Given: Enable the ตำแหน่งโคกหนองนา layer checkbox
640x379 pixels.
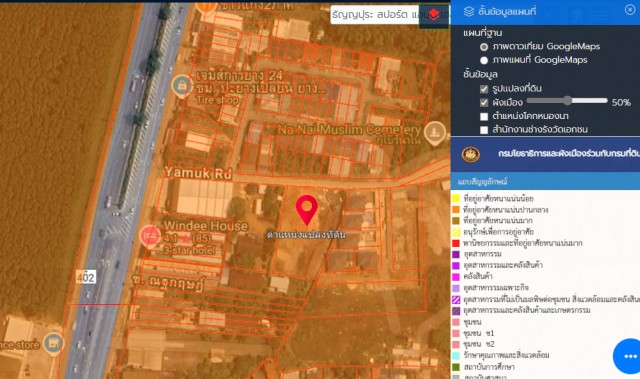Looking at the screenshot, I should (x=484, y=116).
